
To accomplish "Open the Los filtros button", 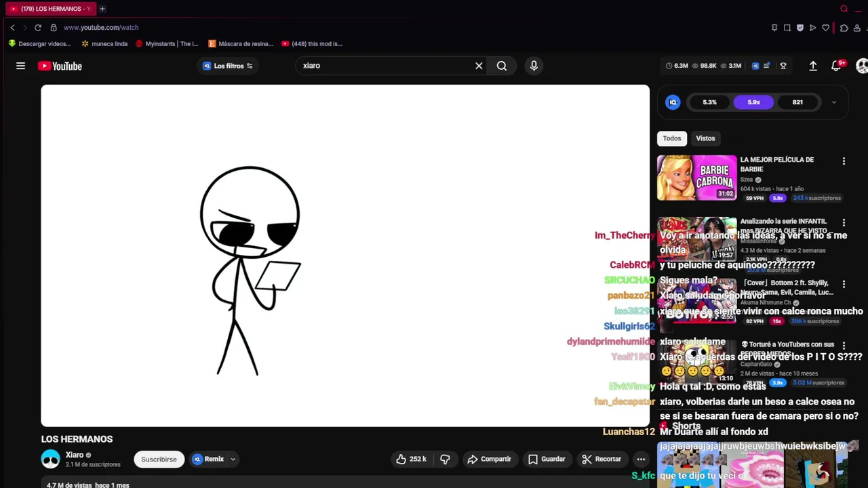I will tap(228, 66).
